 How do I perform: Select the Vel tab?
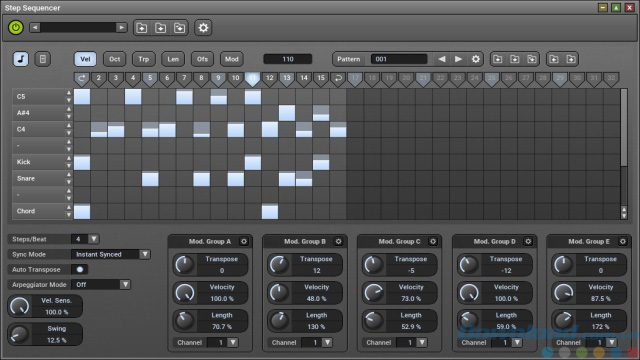[85, 59]
